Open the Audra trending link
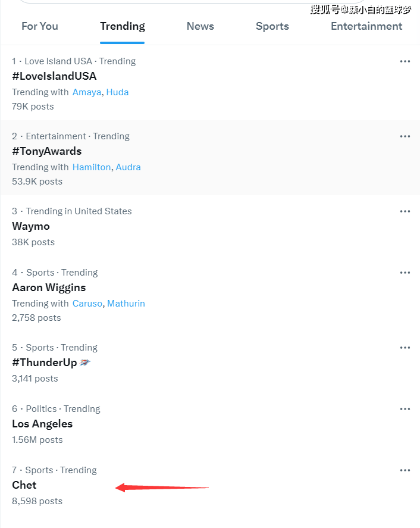Viewport: 420px width, 528px height. point(128,167)
